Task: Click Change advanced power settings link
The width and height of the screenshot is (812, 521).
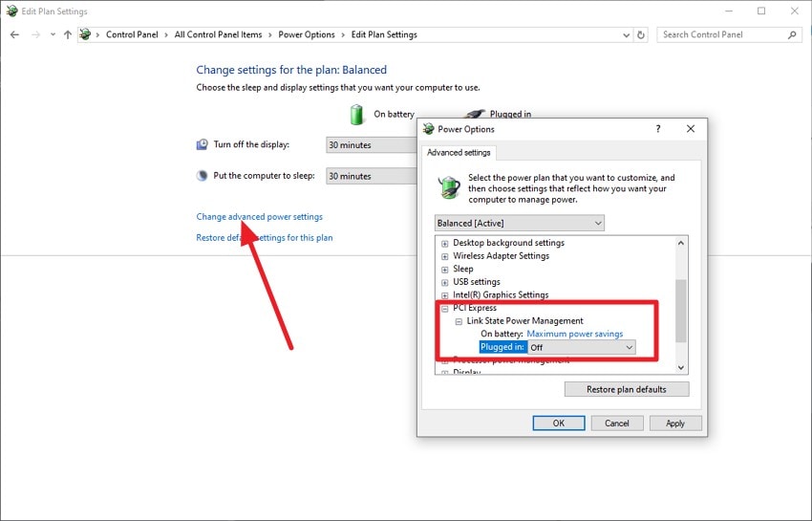Action: coord(260,217)
